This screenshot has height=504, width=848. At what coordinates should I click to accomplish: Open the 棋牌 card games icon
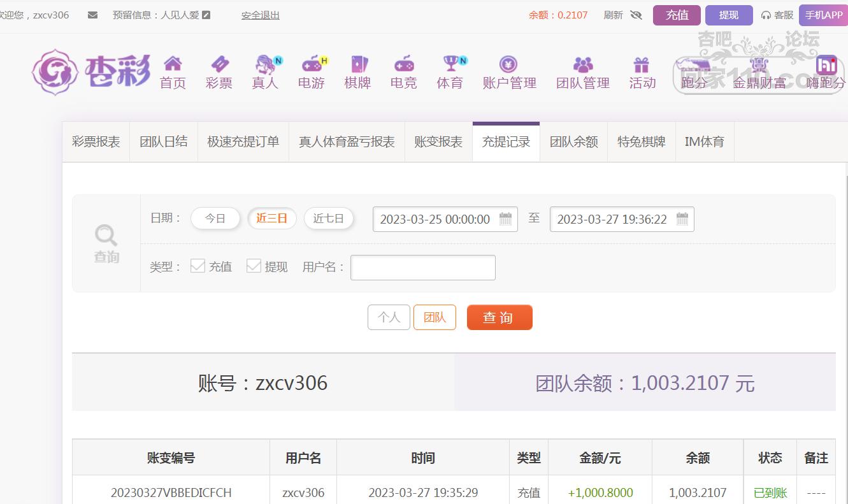(358, 64)
